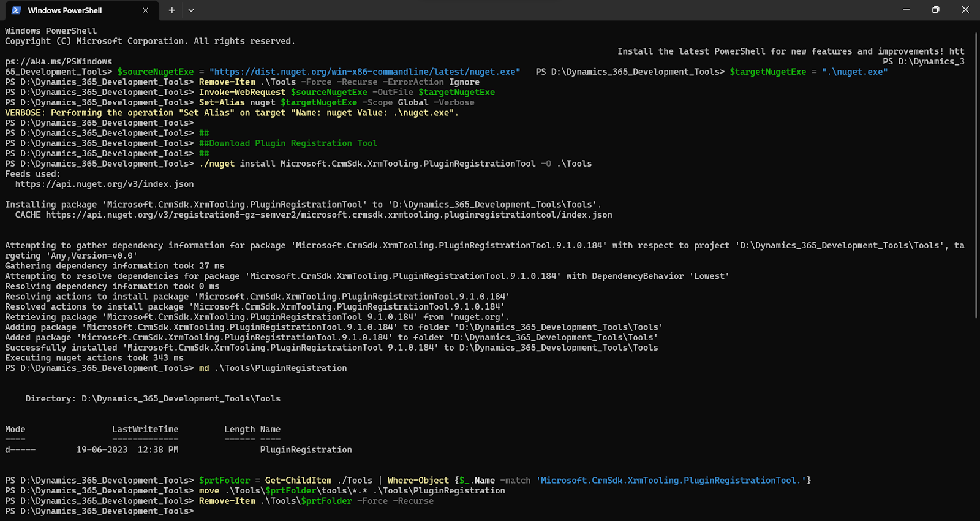Minimize the terminal window
This screenshot has height=521, width=980.
(906, 10)
